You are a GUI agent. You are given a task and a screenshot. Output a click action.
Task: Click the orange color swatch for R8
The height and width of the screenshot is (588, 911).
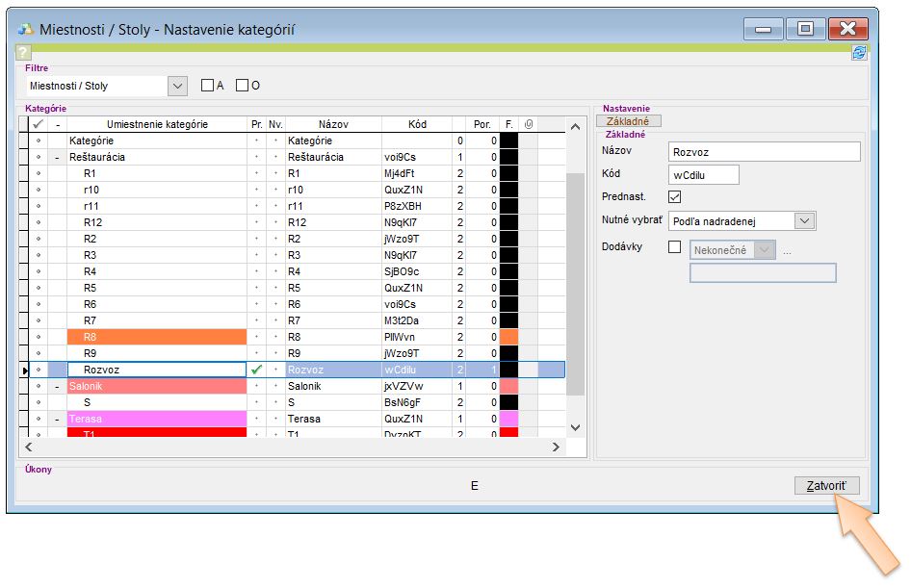pyautogui.click(x=509, y=337)
